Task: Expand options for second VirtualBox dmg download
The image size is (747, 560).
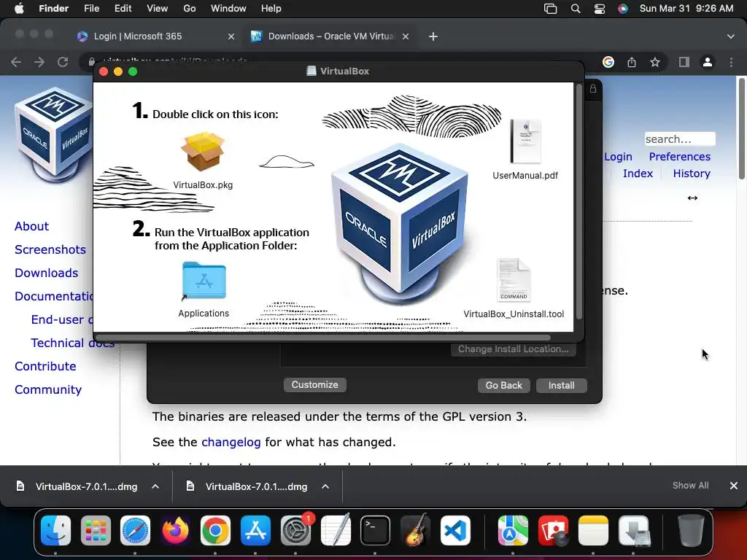Action: [325, 486]
